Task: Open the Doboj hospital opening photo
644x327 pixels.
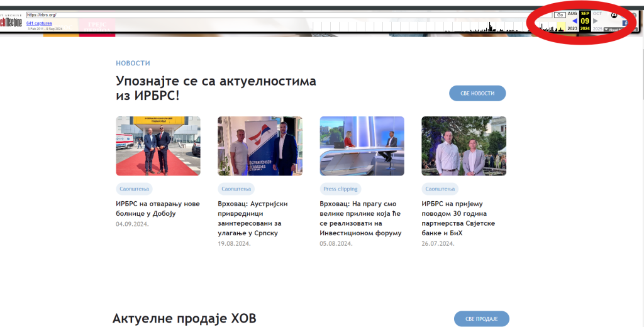Action: [x=158, y=146]
